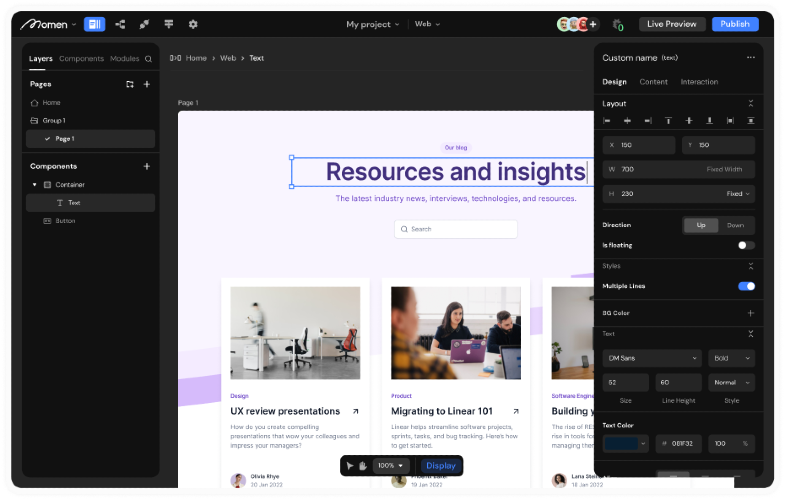Click the align bottom icon

click(x=709, y=121)
